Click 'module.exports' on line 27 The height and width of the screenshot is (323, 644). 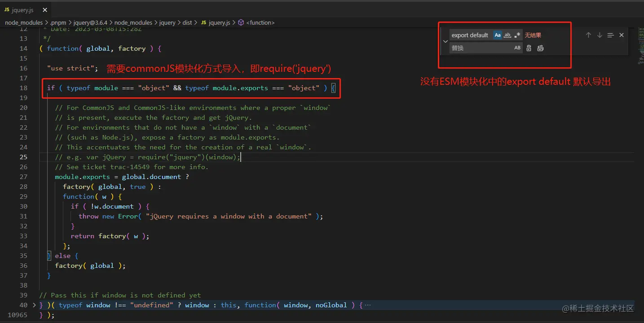83,177
